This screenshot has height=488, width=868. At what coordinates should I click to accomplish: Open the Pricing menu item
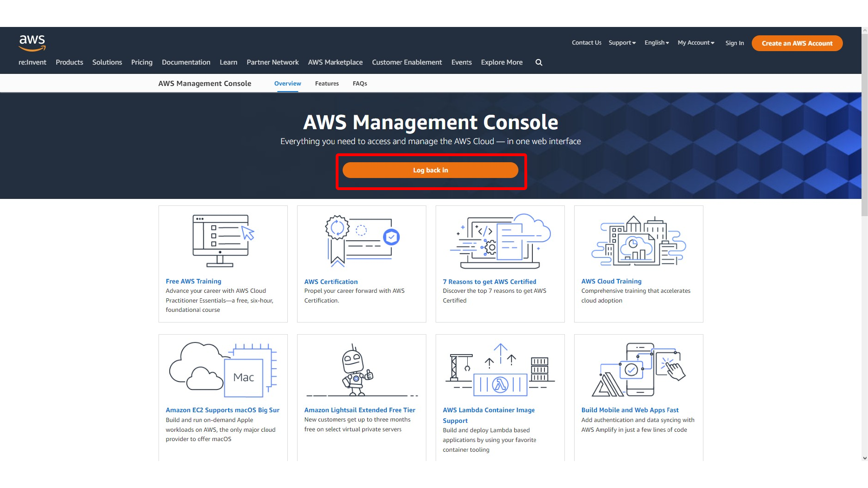pyautogui.click(x=142, y=62)
